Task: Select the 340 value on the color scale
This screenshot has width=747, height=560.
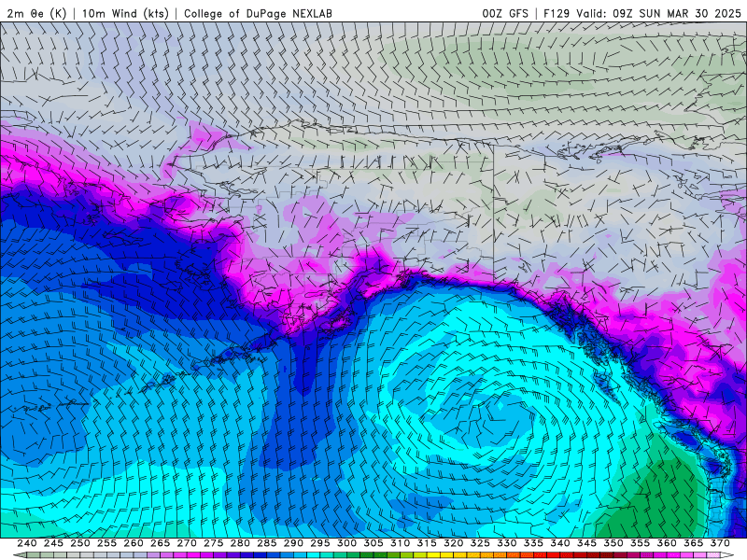Action: click(x=560, y=543)
